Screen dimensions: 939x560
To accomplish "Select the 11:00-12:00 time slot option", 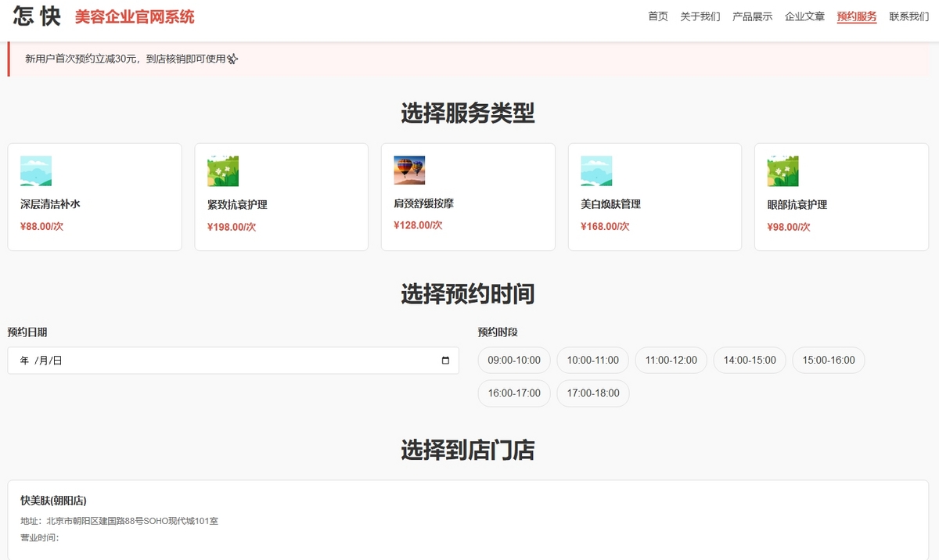I will click(671, 361).
